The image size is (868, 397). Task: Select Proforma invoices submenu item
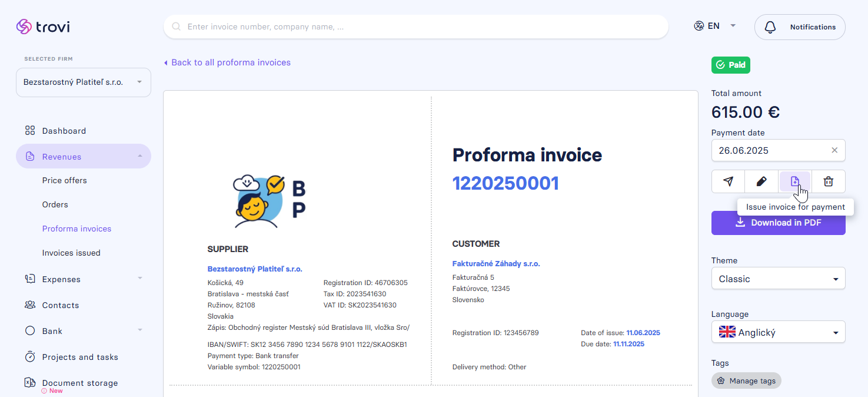pos(77,229)
